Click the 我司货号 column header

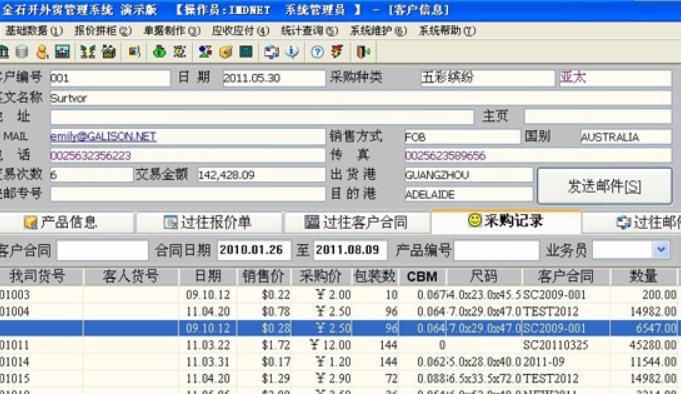click(x=41, y=277)
